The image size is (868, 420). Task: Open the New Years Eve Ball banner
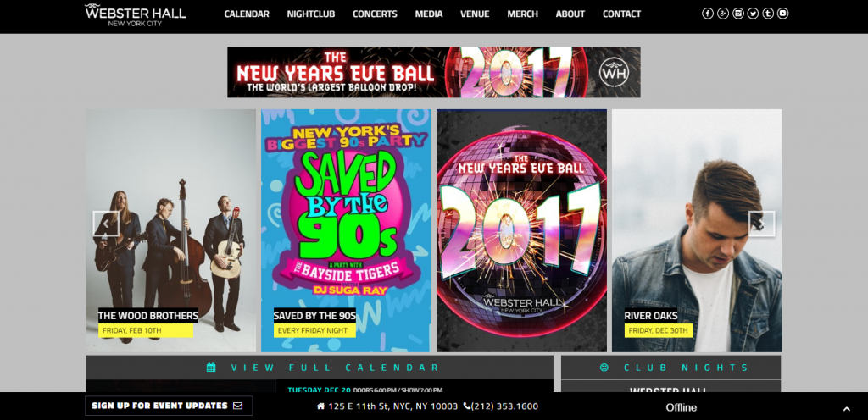[433, 72]
